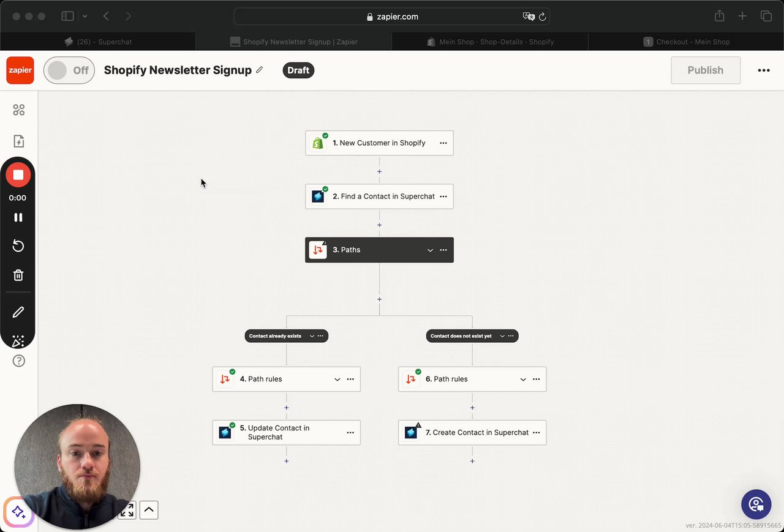Screen dimensions: 784x532
Task: Select step 5 Update Contact in Superchat
Action: pyautogui.click(x=287, y=433)
